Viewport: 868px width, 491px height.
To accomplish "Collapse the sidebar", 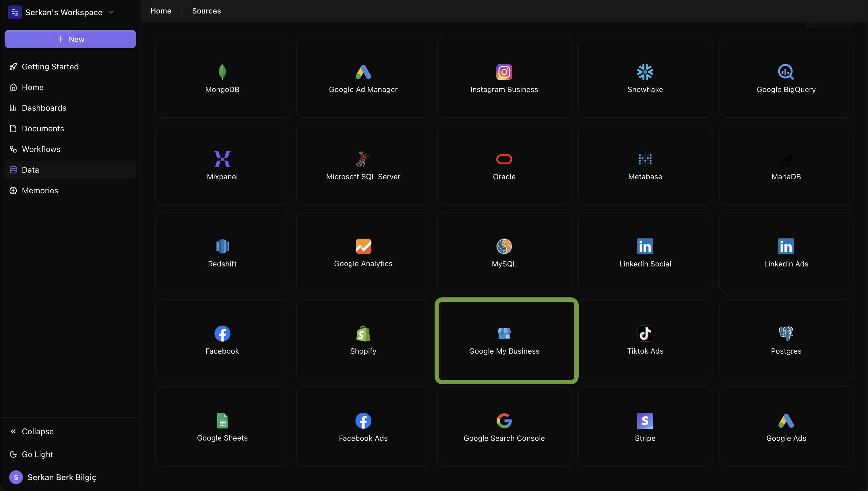I will point(70,431).
